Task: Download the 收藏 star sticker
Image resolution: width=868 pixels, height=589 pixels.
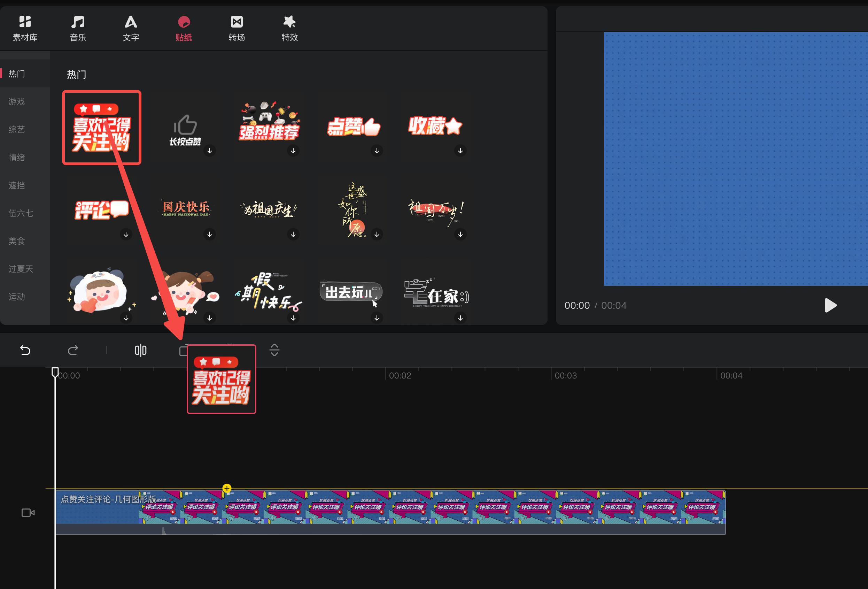Action: 460,151
